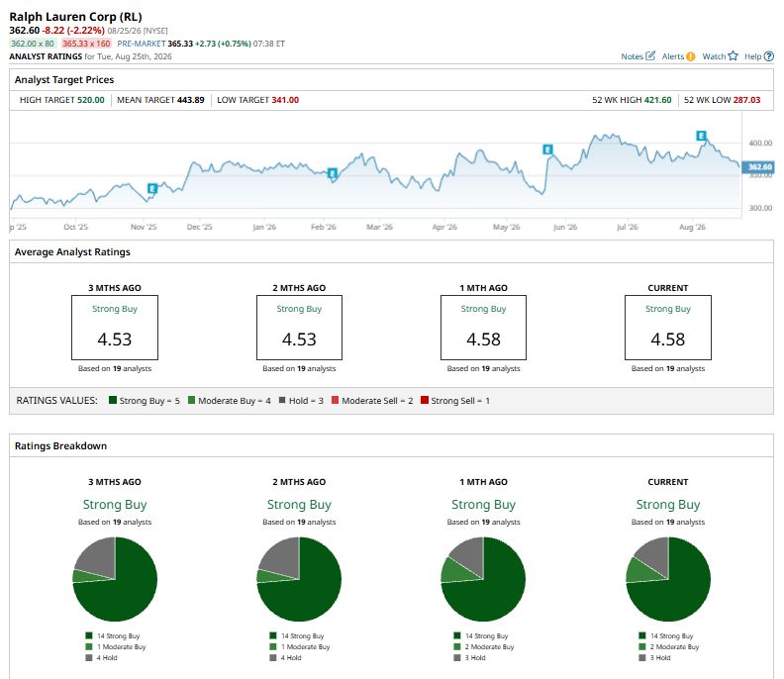Click the LOW TARGET 341.00 value
The image size is (784, 679).
(285, 100)
